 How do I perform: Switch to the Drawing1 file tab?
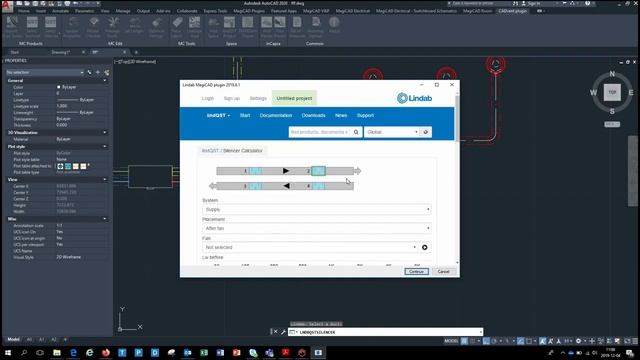click(61, 52)
